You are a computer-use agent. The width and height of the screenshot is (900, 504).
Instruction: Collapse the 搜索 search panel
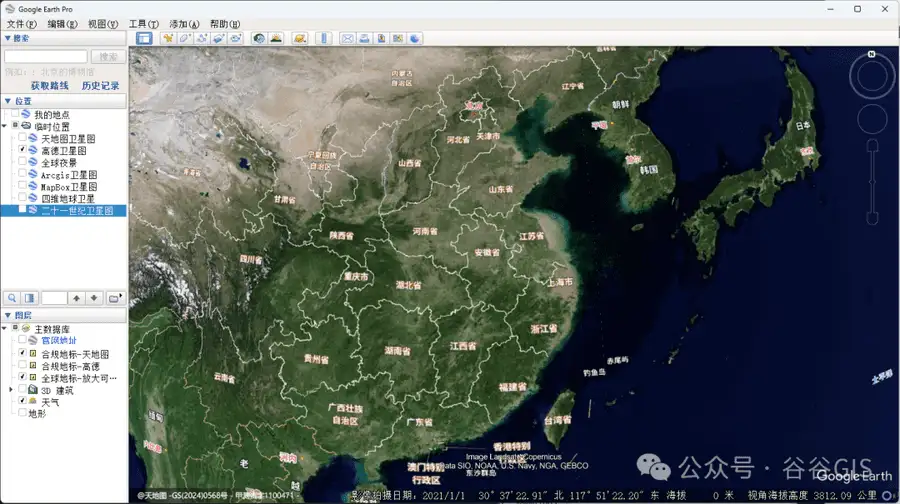tap(7, 38)
